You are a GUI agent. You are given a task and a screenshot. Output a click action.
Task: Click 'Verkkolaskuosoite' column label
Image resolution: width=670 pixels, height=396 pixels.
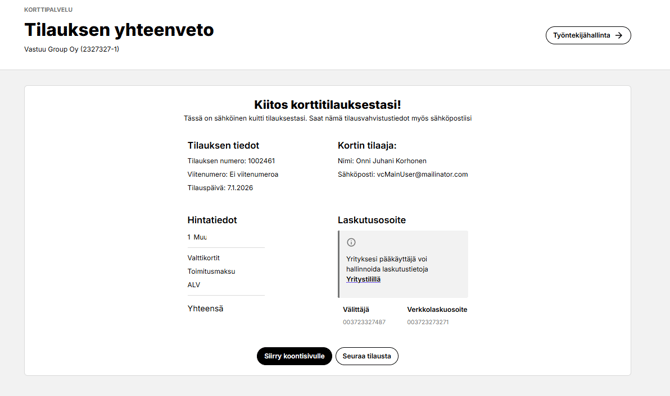437,310
